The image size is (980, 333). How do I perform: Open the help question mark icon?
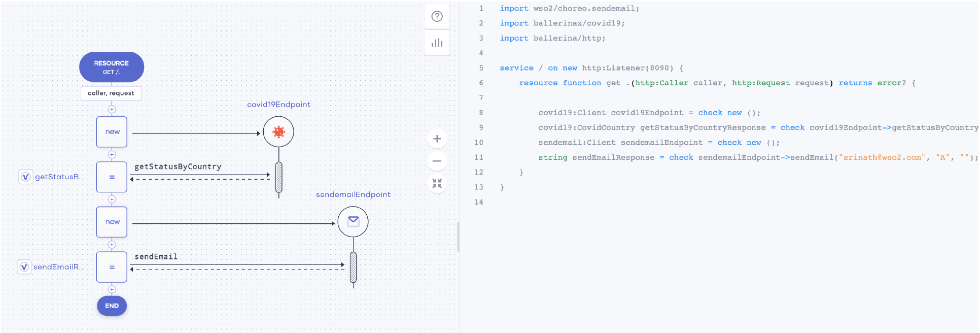pos(437,16)
